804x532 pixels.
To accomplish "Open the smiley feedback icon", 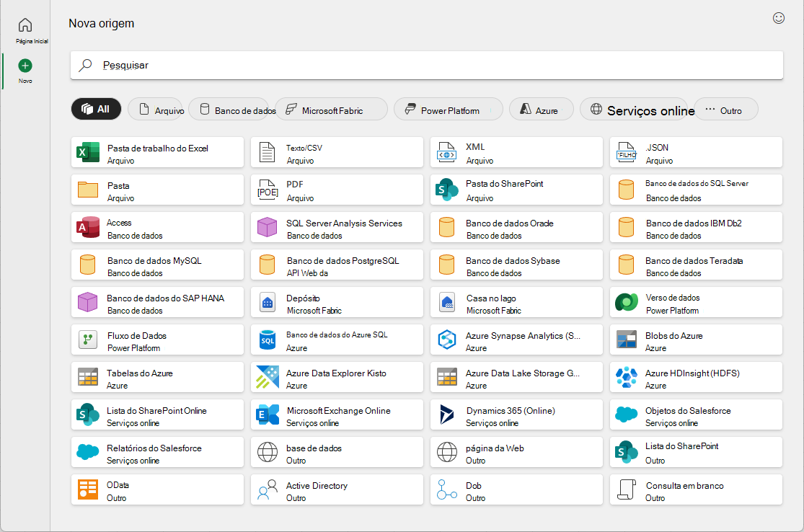I will tap(778, 19).
